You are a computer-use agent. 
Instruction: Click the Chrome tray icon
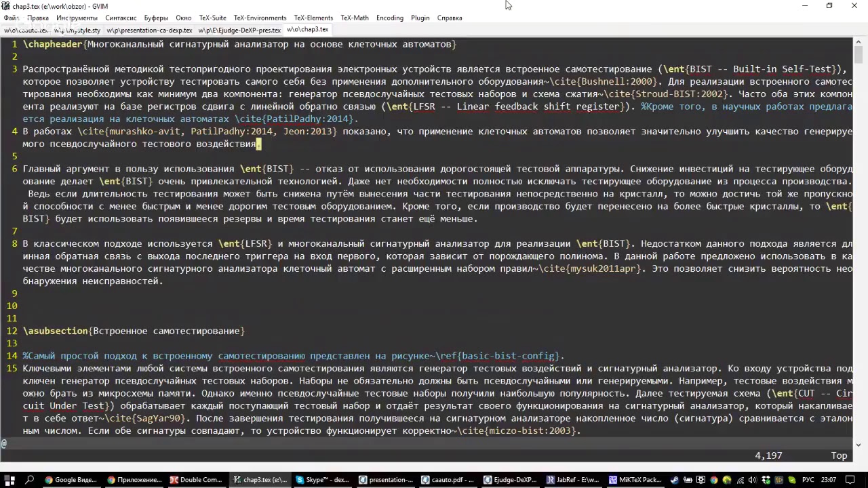pyautogui.click(x=714, y=480)
